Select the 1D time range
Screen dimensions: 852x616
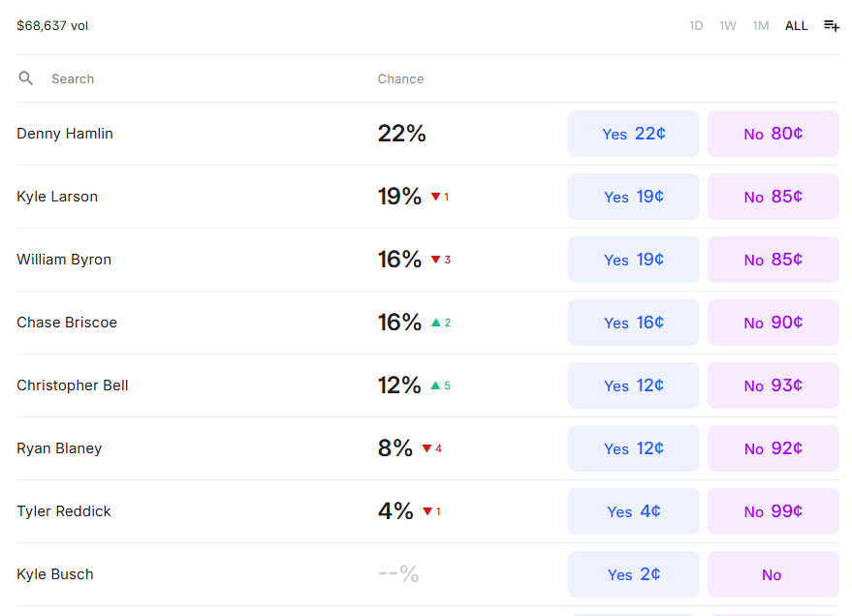coord(696,26)
